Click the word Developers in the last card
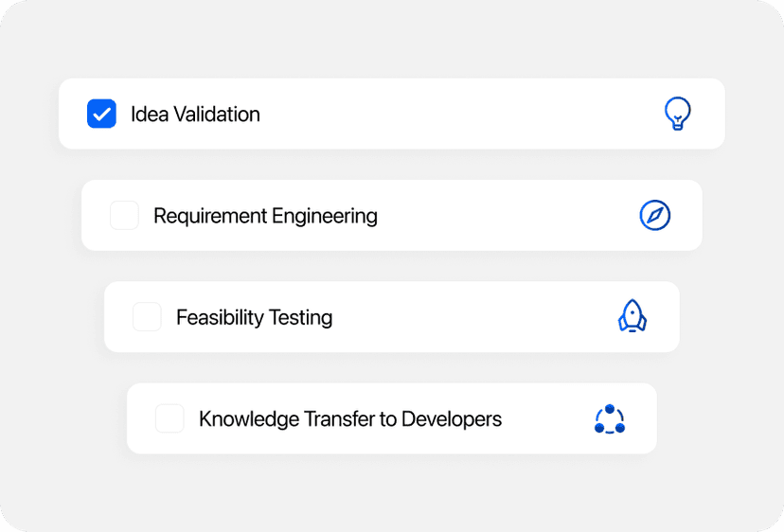The image size is (784, 532). point(451,418)
